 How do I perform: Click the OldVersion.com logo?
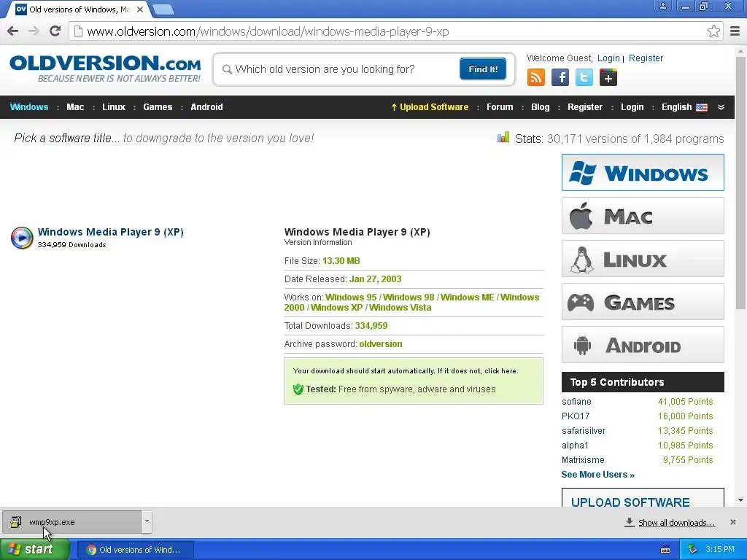105,69
